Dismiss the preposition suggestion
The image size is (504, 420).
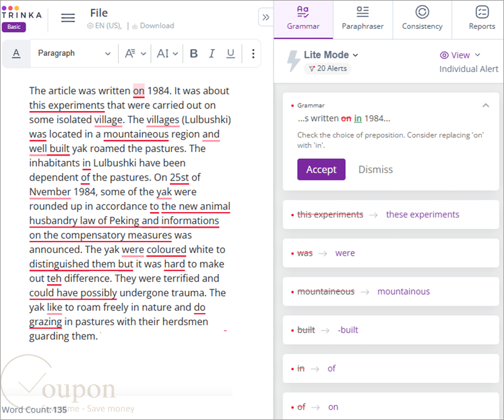375,169
